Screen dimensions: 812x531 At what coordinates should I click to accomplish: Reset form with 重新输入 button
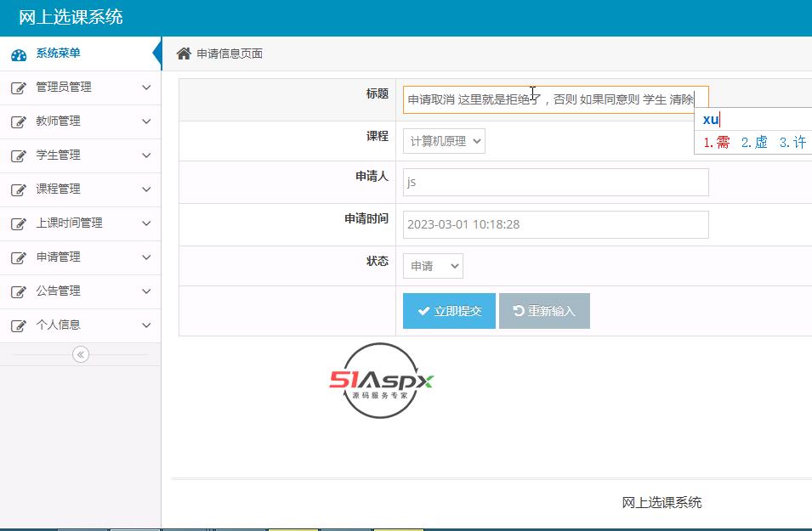click(x=544, y=311)
